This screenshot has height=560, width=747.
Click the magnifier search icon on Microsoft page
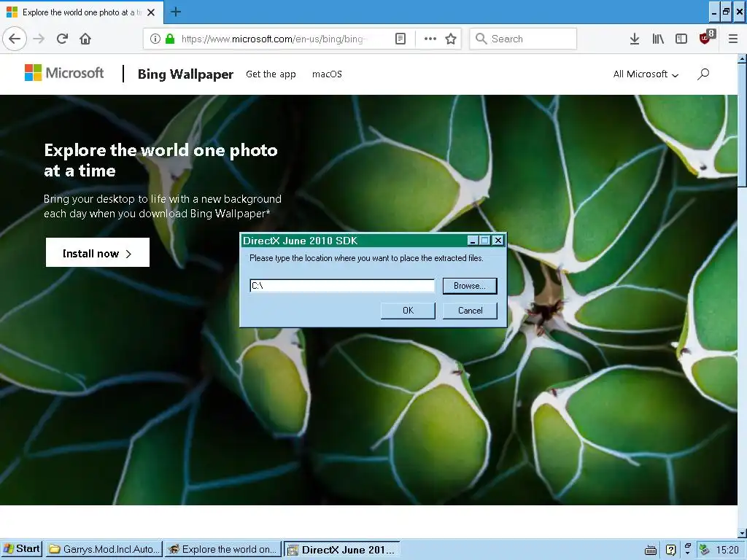click(x=703, y=74)
